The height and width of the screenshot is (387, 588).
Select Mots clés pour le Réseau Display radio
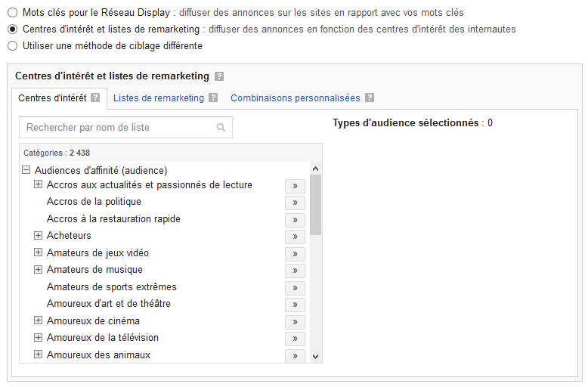(12, 12)
